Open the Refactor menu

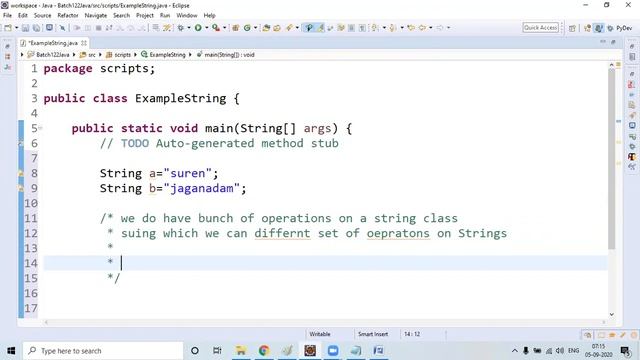point(68,15)
